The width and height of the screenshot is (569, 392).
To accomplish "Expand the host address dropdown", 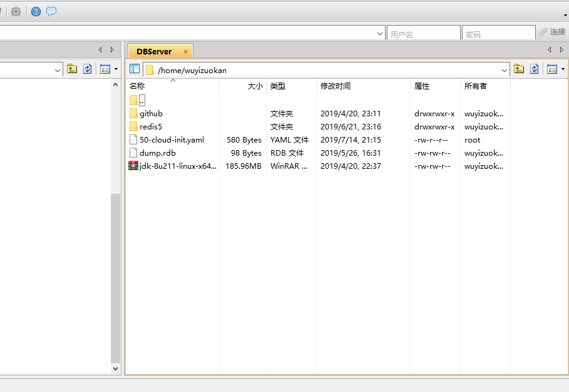I will tap(379, 34).
